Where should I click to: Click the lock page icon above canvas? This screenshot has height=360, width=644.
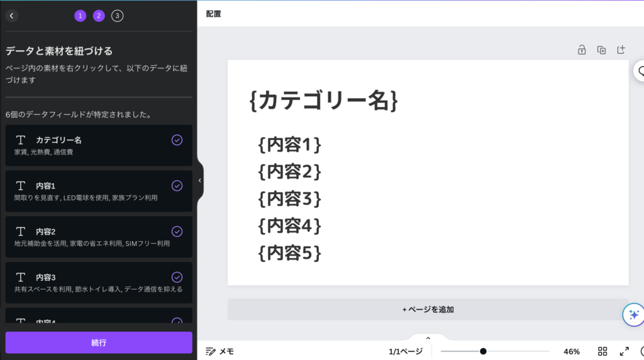pyautogui.click(x=582, y=50)
